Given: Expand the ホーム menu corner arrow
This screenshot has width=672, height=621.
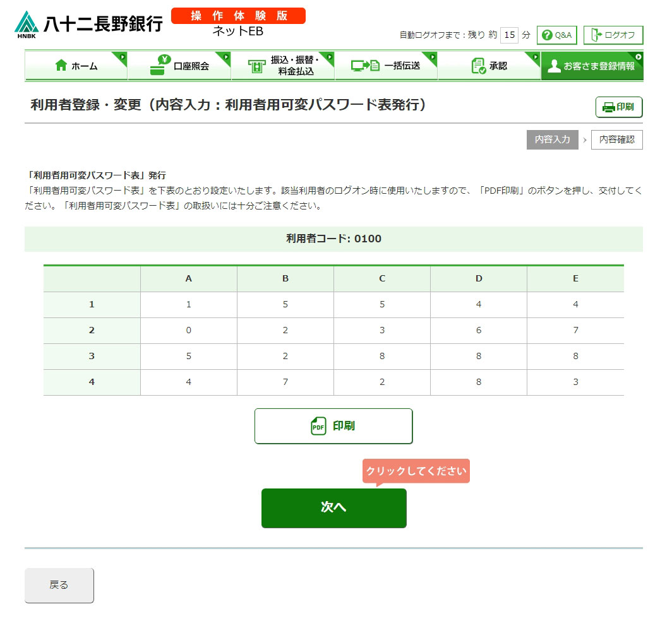Looking at the screenshot, I should pyautogui.click(x=123, y=57).
